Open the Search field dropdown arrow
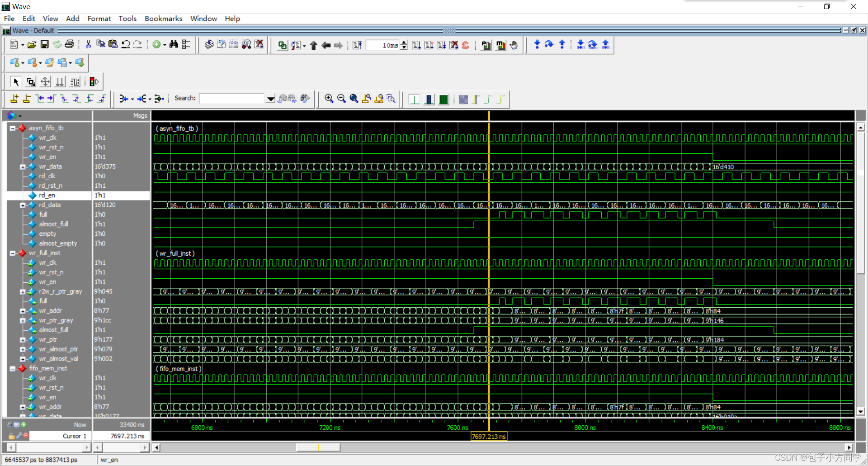The image size is (868, 466). tap(270, 99)
